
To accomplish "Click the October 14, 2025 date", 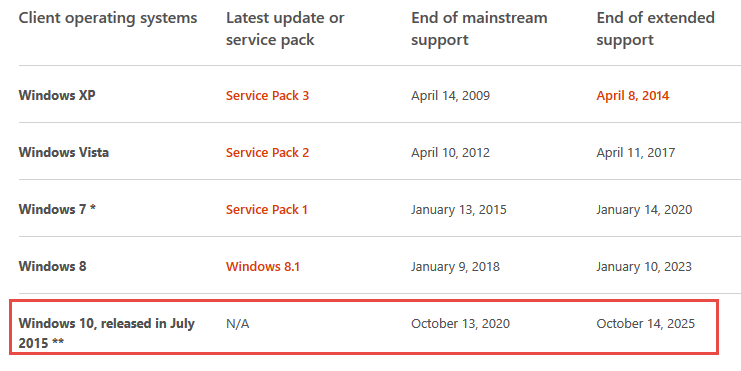I will (x=646, y=324).
